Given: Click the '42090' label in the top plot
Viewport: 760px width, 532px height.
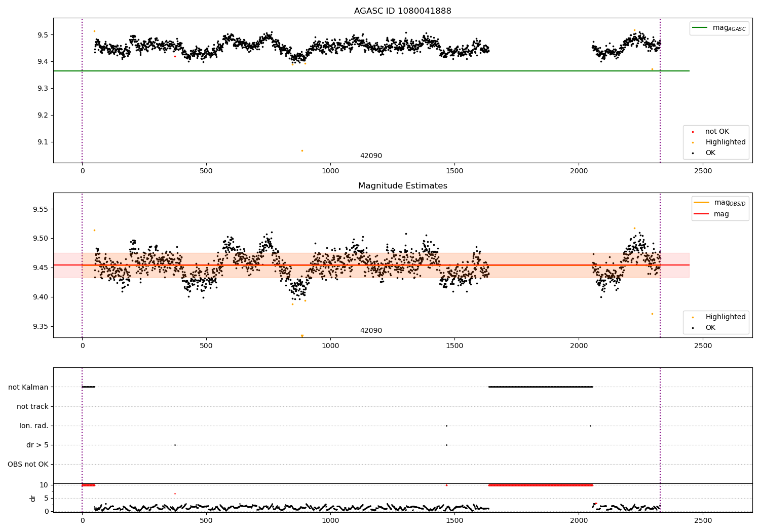Looking at the screenshot, I should coord(371,156).
